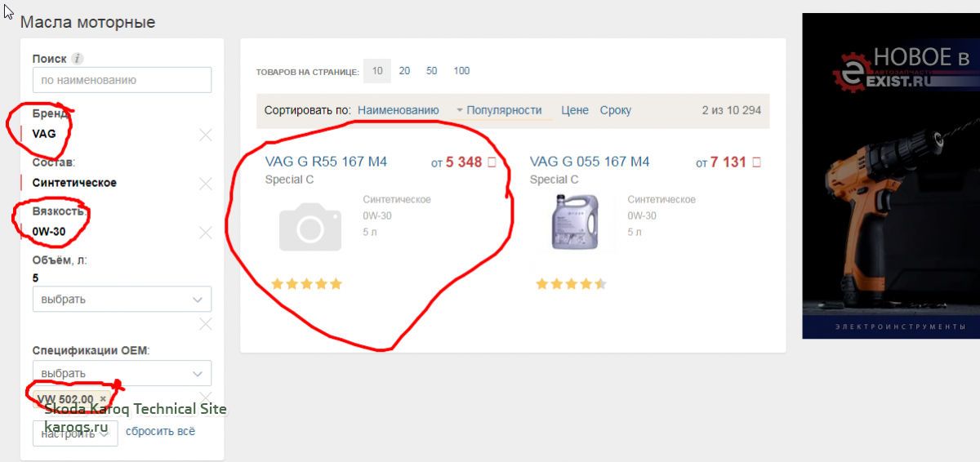Show 50 items per page
The height and width of the screenshot is (462, 980).
432,71
